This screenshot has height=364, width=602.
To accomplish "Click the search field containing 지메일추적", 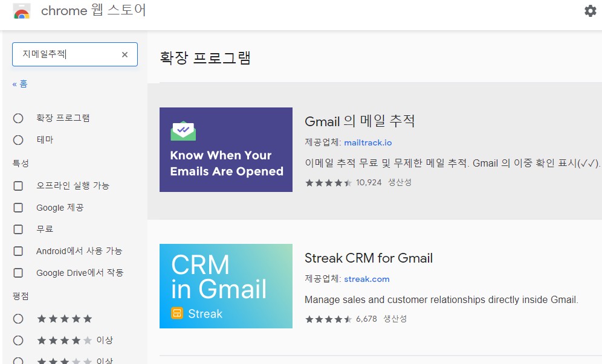I will [75, 54].
